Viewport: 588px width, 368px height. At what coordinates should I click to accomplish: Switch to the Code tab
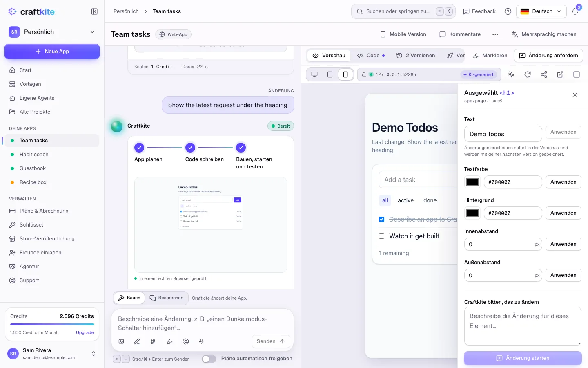371,56
